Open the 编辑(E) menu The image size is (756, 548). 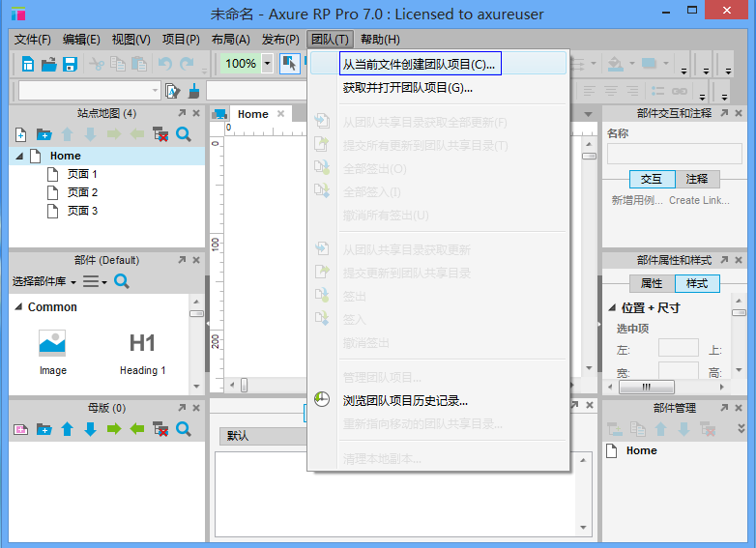(81, 40)
